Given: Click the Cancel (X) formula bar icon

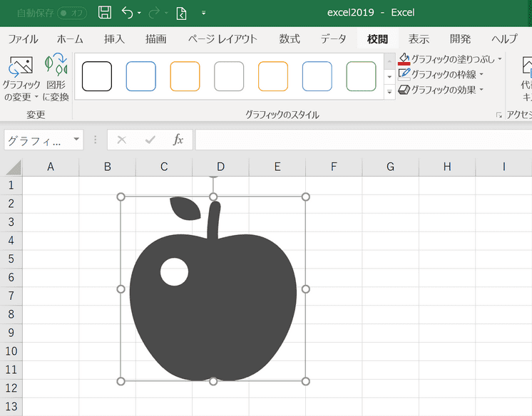Looking at the screenshot, I should click(x=121, y=140).
